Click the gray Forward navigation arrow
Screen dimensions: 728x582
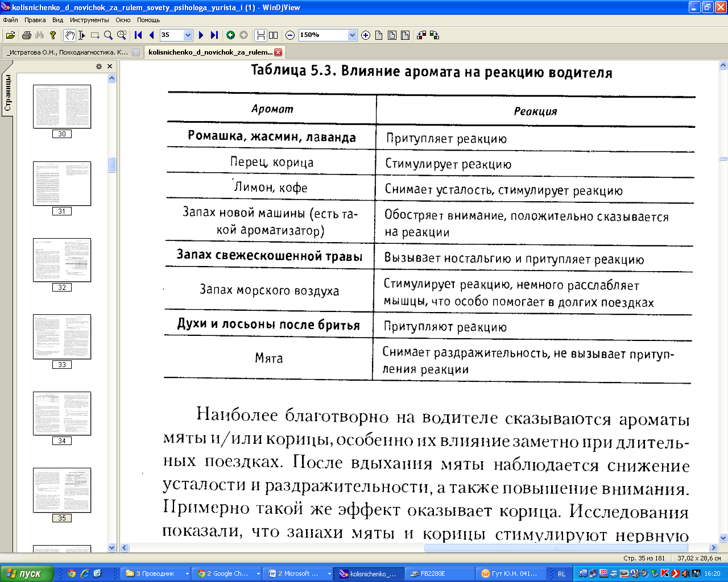click(243, 35)
